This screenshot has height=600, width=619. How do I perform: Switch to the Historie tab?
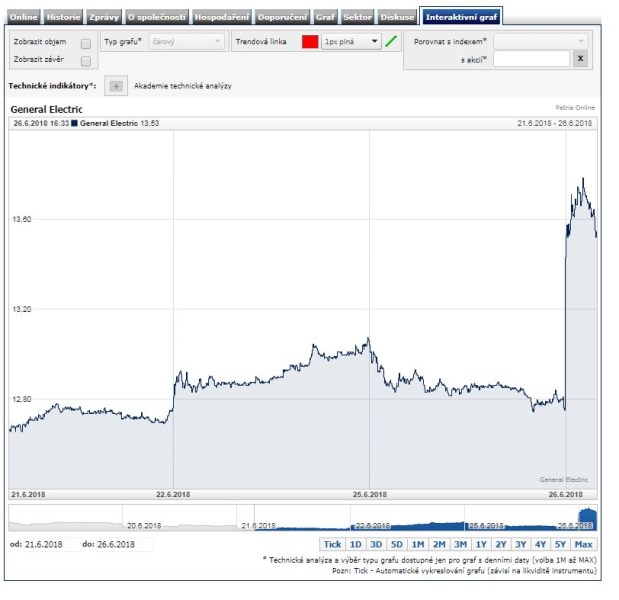coord(63,17)
